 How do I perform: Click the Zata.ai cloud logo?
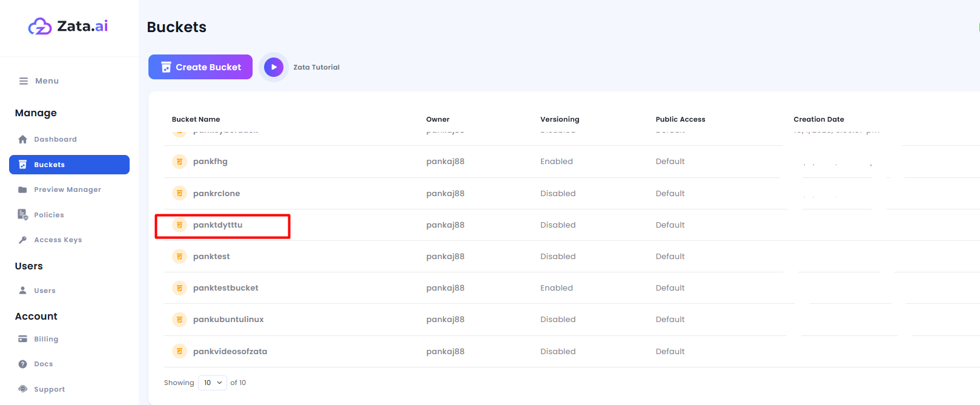pos(40,27)
